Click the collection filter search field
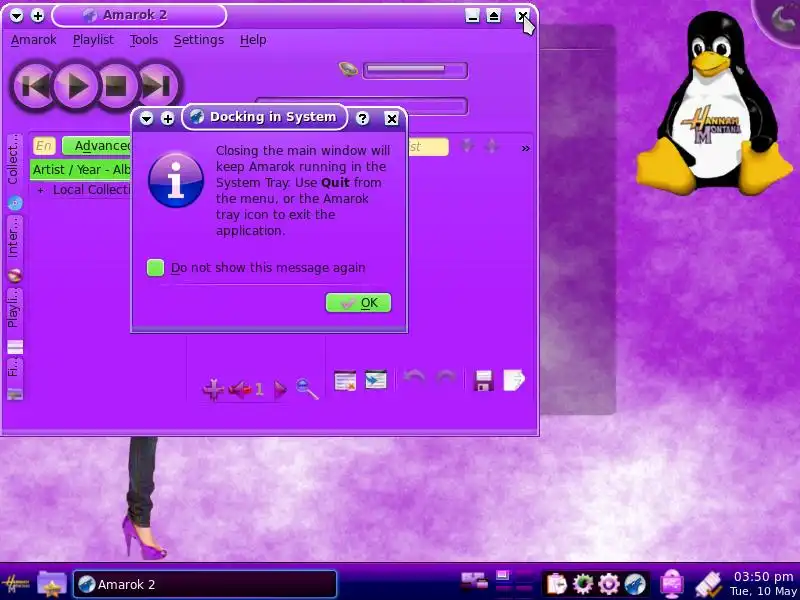The height and width of the screenshot is (600, 800). 44,146
